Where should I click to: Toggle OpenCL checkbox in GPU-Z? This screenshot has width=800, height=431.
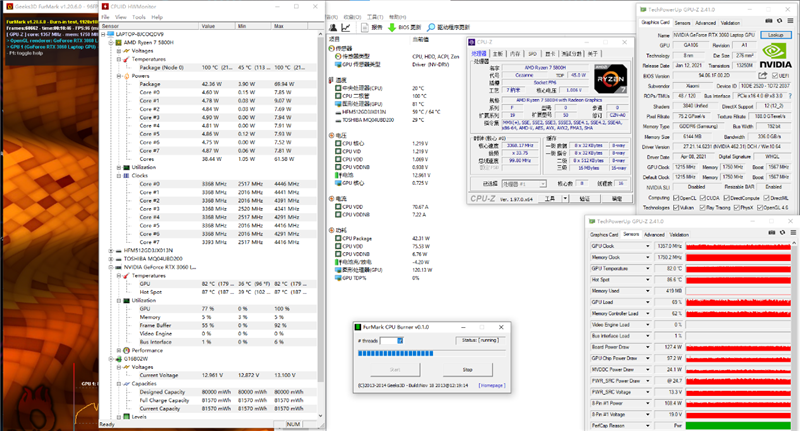(x=676, y=198)
